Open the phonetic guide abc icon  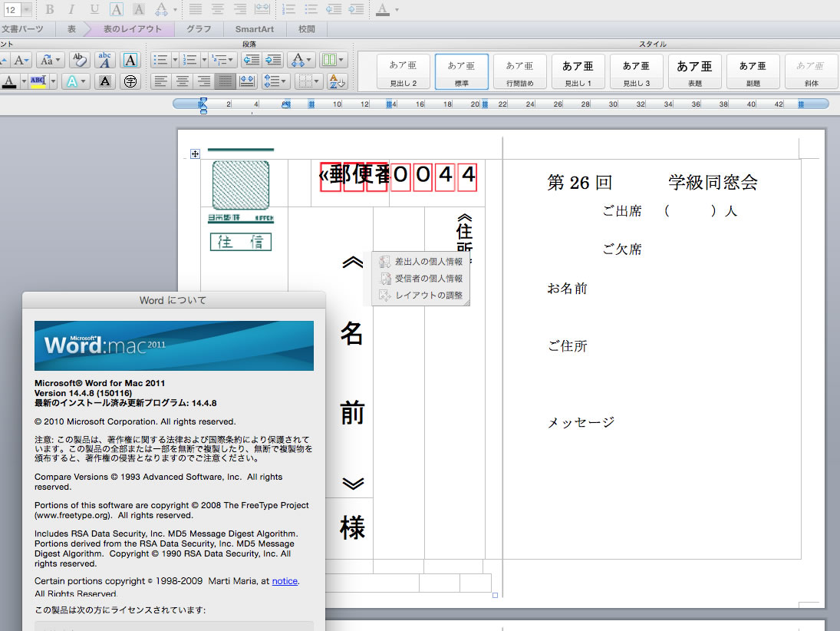[104, 60]
